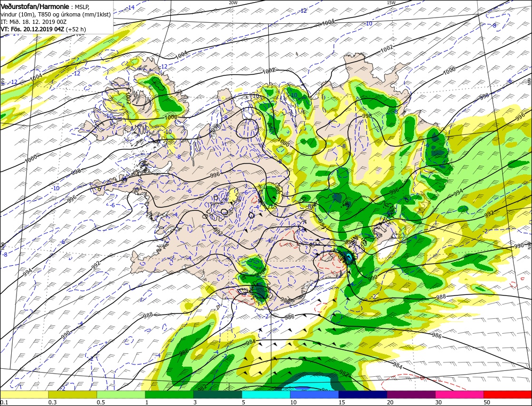Click the 'IT: Mið. 18. 12. 2019 00Z' line

click(x=33, y=22)
